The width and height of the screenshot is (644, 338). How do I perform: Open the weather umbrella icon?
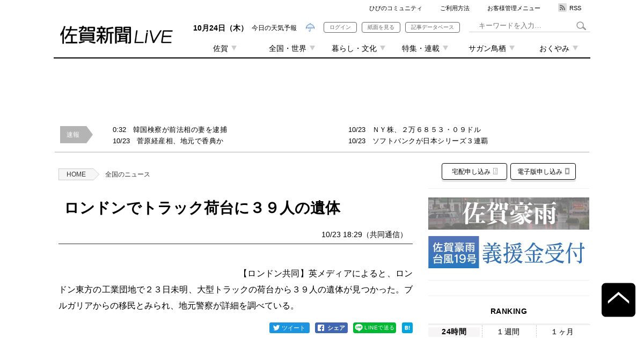coord(310,27)
